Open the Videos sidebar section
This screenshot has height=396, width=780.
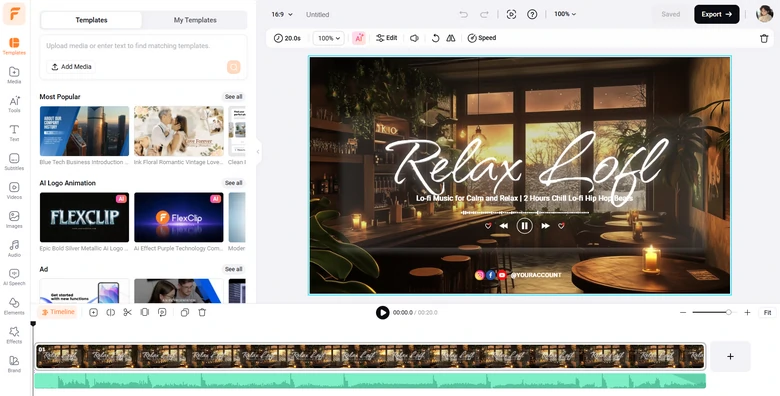[x=14, y=191]
